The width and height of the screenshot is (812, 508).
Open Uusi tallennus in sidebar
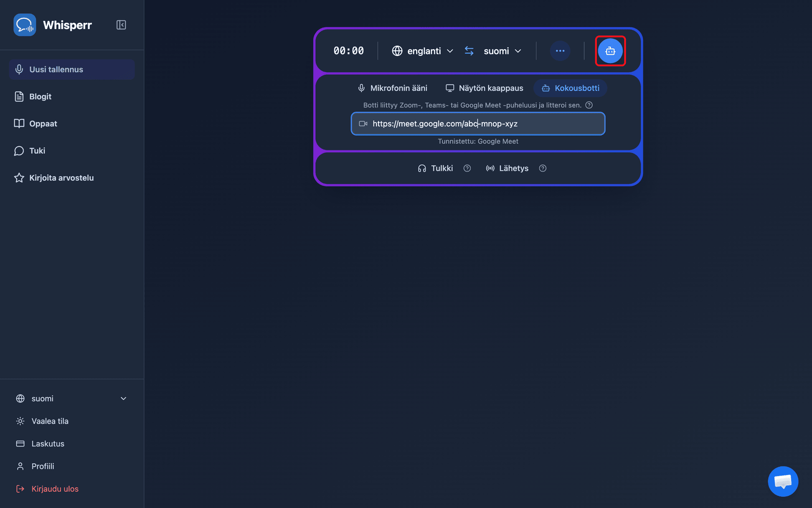pyautogui.click(x=72, y=70)
